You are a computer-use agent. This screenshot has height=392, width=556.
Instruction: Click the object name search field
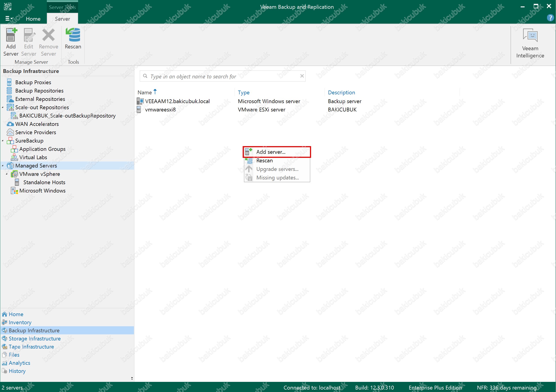223,76
